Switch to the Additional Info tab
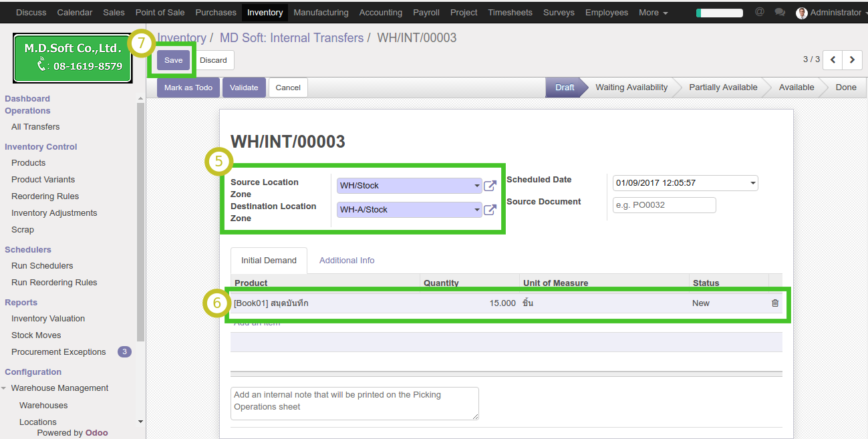 click(x=347, y=261)
